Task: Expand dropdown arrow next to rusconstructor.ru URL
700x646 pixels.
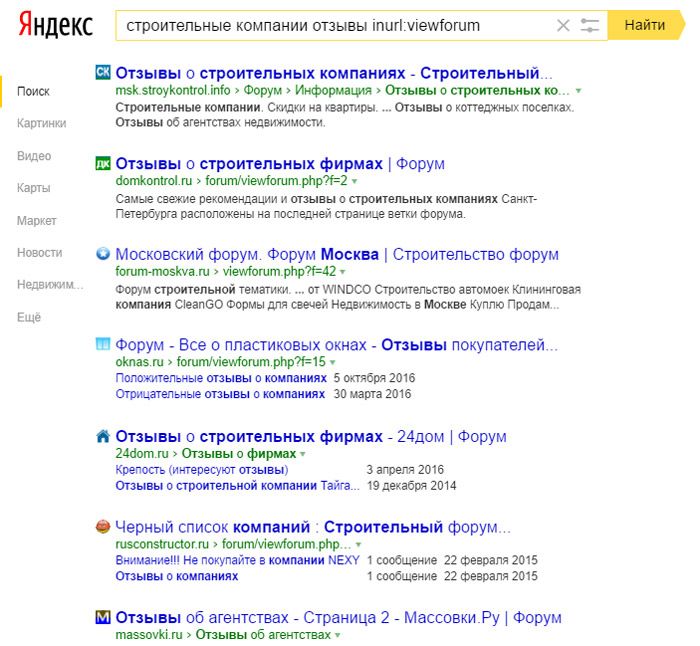Action: coord(359,545)
